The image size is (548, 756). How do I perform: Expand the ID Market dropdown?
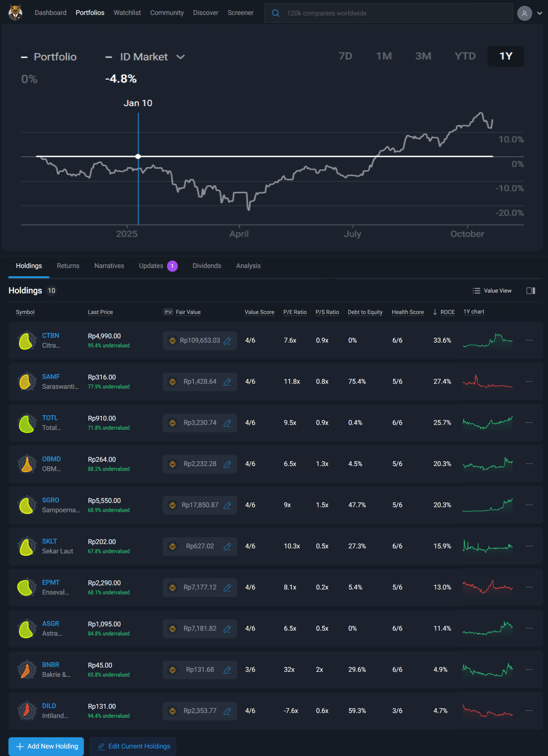point(181,57)
